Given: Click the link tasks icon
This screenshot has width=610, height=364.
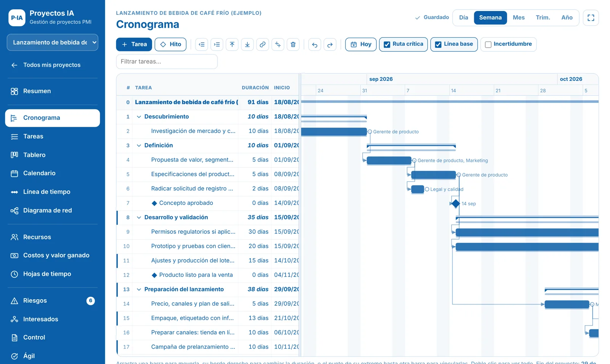Looking at the screenshot, I should coord(263,45).
